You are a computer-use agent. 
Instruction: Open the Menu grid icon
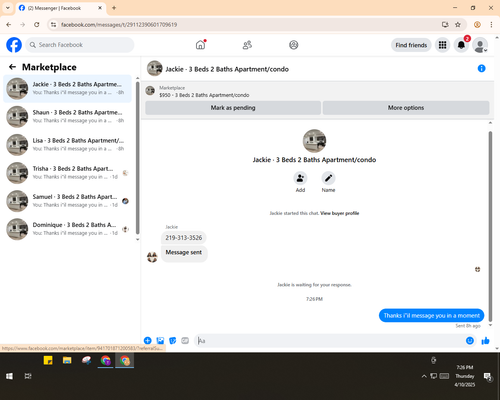(442, 45)
